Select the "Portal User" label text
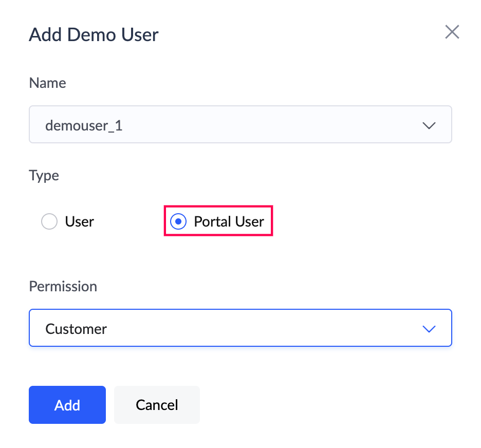This screenshot has width=481, height=448. coord(229,222)
